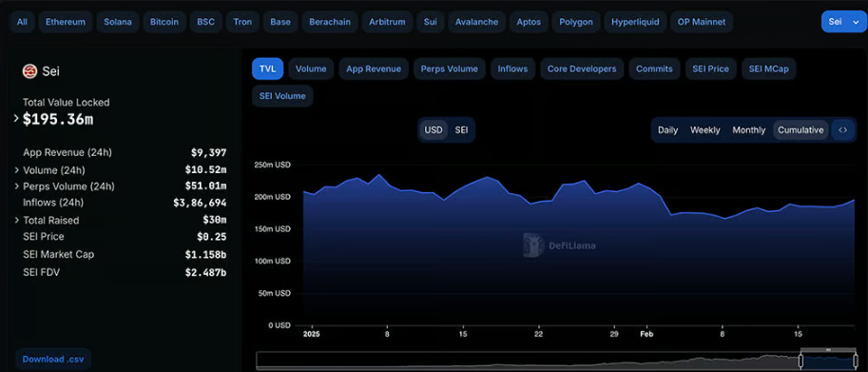Expand the Total Raised row
The image size is (868, 372).
point(16,221)
